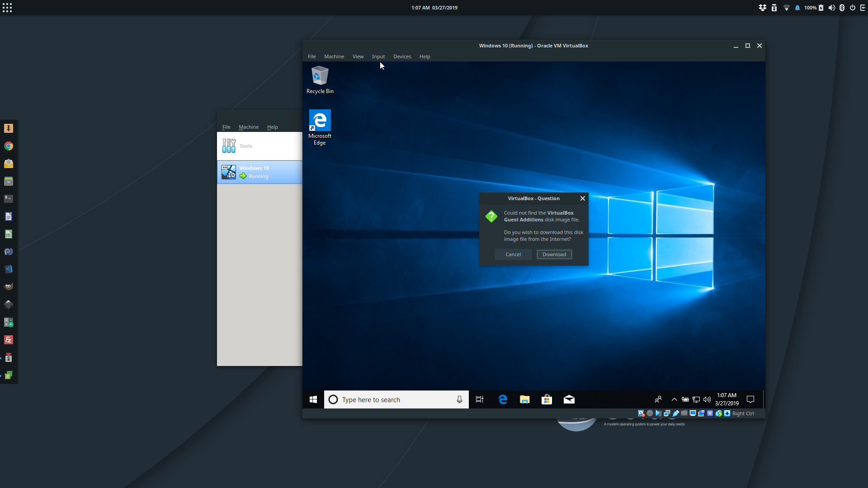
Task: Open the Tools panel icon in VirtualBox
Action: coord(229,146)
